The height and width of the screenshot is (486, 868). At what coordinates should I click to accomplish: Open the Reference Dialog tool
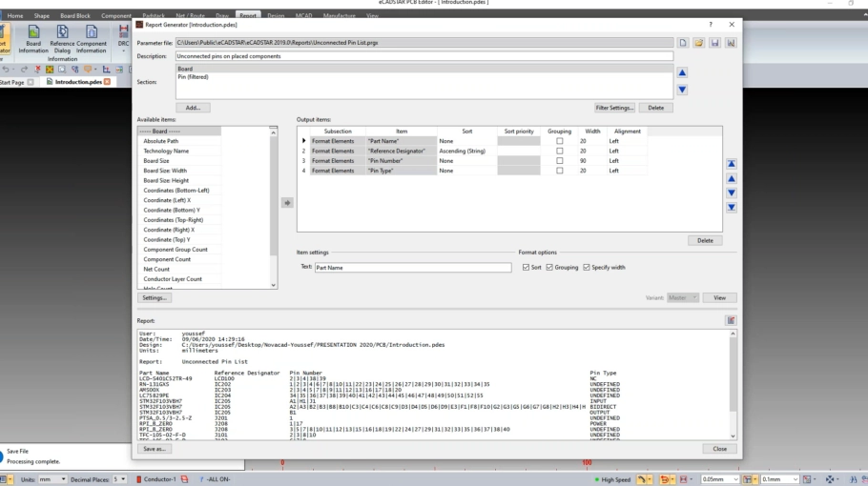(62, 39)
